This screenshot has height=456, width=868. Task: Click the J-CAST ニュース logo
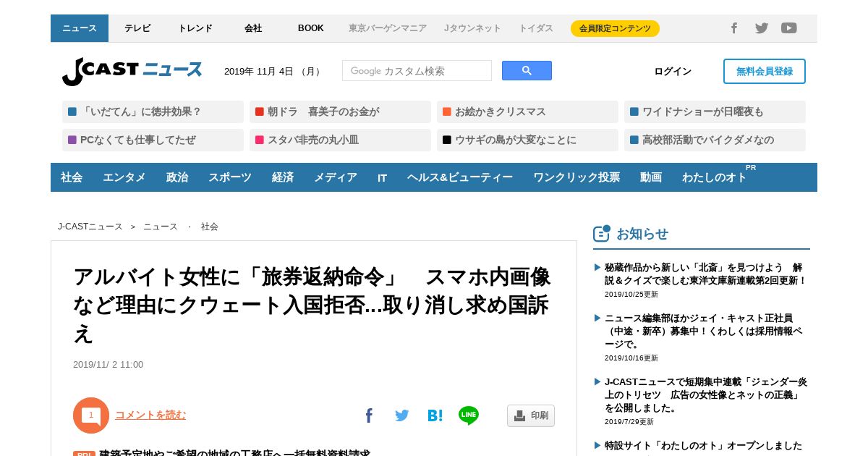pos(132,71)
